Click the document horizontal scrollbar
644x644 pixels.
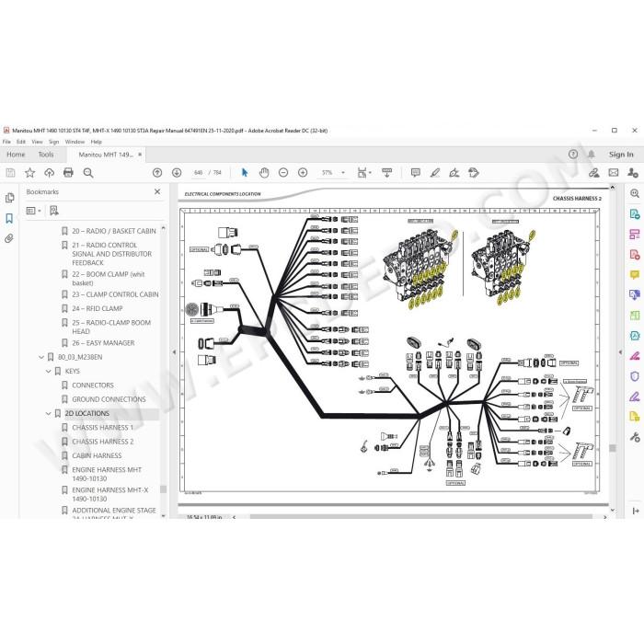(420, 517)
